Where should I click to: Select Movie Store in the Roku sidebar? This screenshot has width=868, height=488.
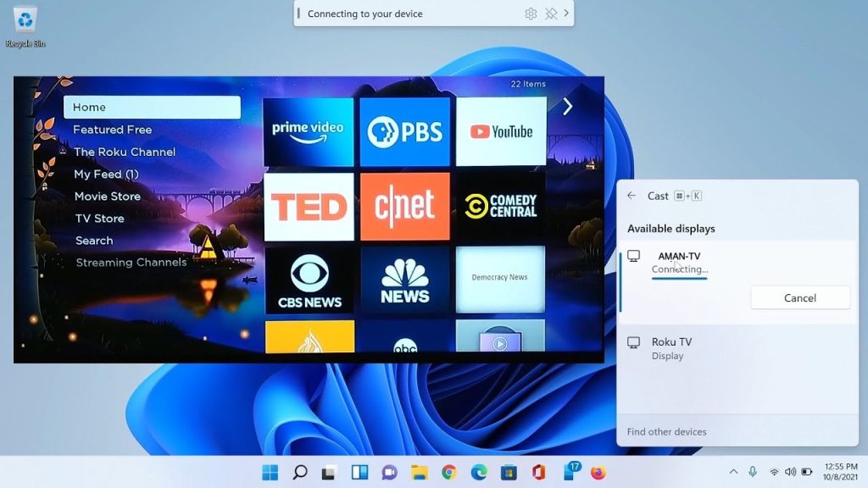click(105, 196)
